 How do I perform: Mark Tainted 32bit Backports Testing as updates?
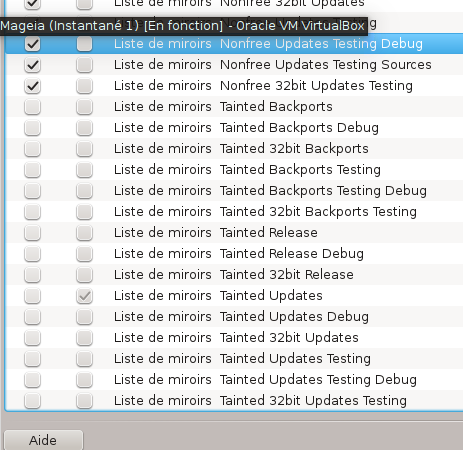[84, 212]
